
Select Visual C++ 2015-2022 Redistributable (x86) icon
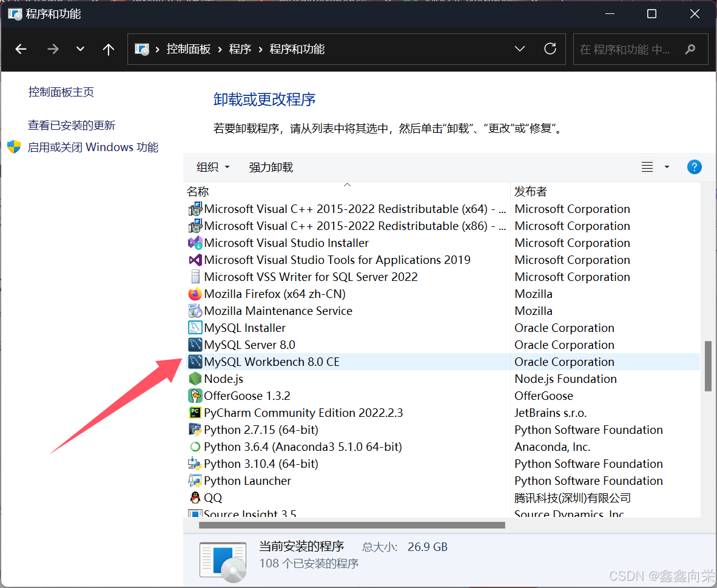tap(195, 226)
